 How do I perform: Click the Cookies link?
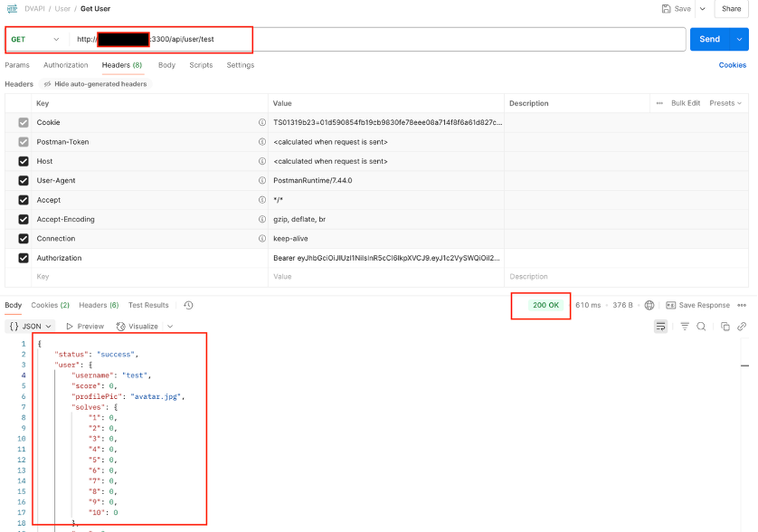click(732, 65)
